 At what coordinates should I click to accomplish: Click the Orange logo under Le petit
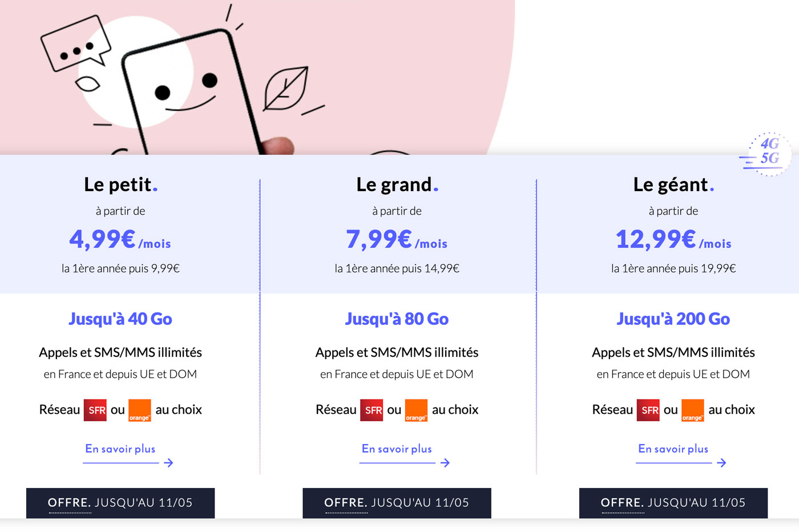point(140,410)
